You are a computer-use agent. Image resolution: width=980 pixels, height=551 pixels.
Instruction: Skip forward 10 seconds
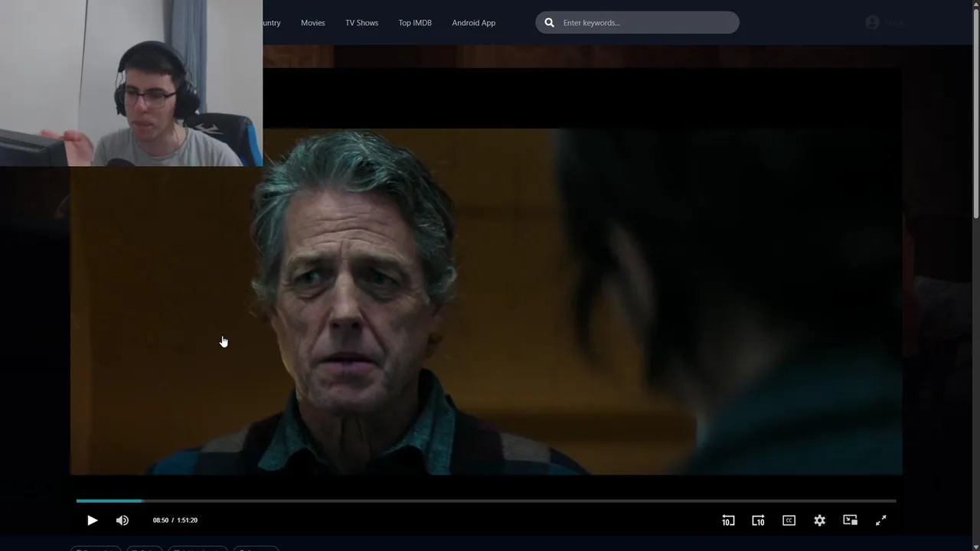pos(758,520)
